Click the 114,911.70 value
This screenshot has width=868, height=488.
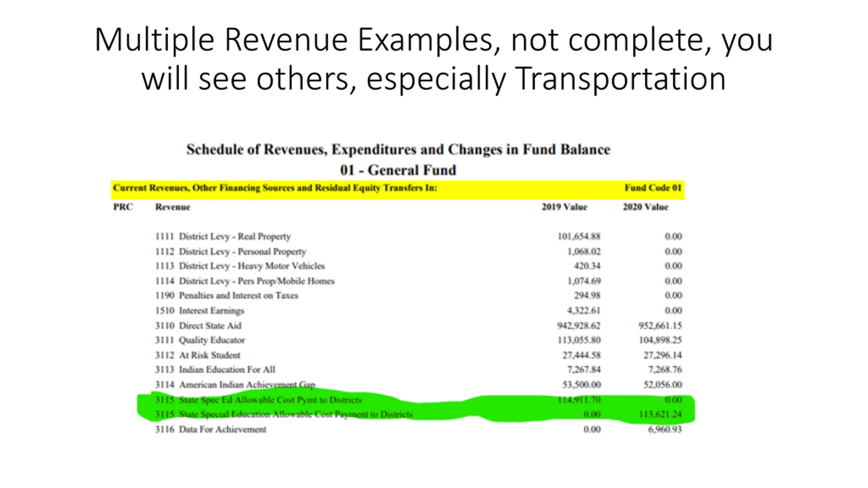point(579,400)
